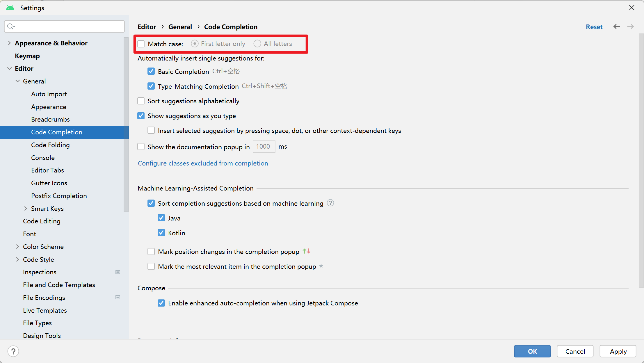Select the First letter only radio button
Viewport: 644px width, 363px height.
coord(195,44)
